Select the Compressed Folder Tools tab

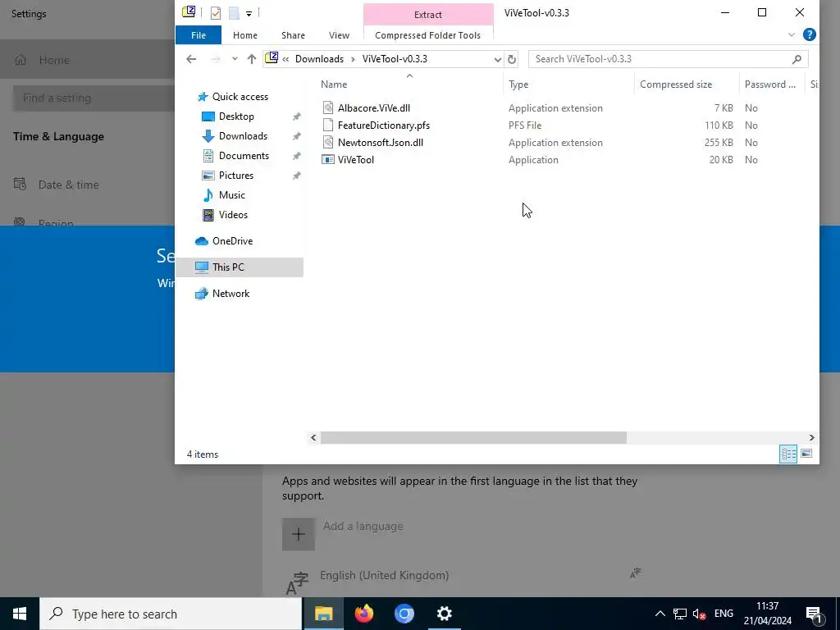[x=427, y=35]
